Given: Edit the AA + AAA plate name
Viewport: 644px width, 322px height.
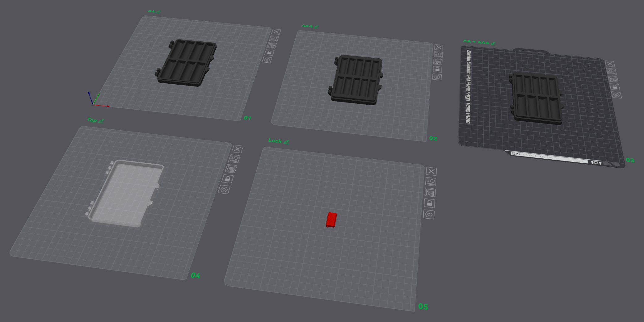Looking at the screenshot, I should point(493,44).
